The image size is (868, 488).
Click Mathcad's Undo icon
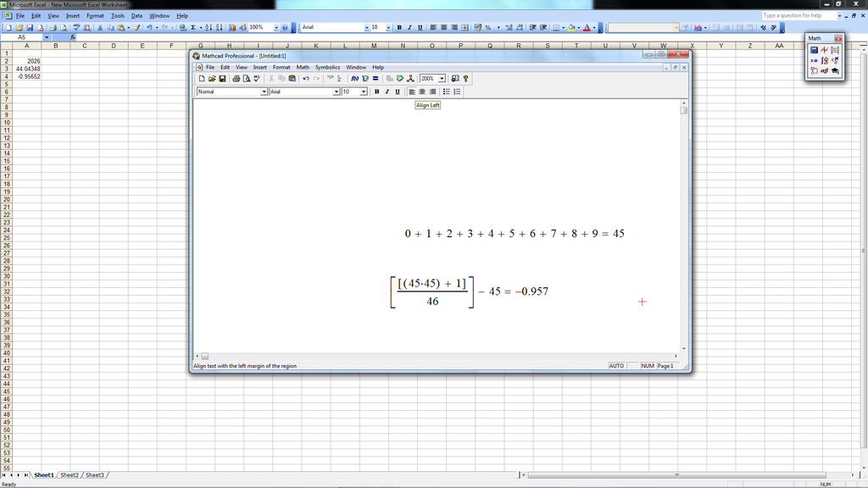tap(306, 79)
